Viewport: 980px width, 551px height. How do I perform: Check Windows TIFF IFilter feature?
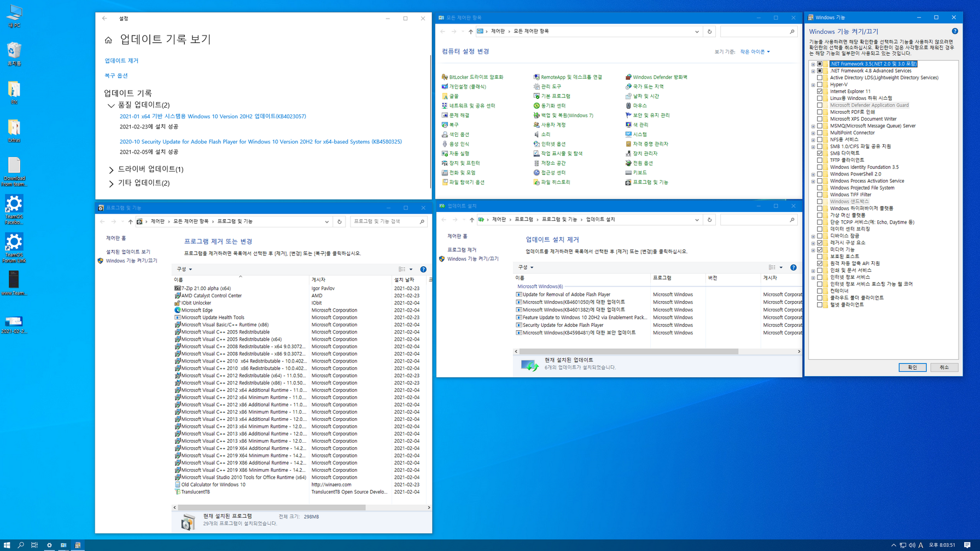click(820, 195)
